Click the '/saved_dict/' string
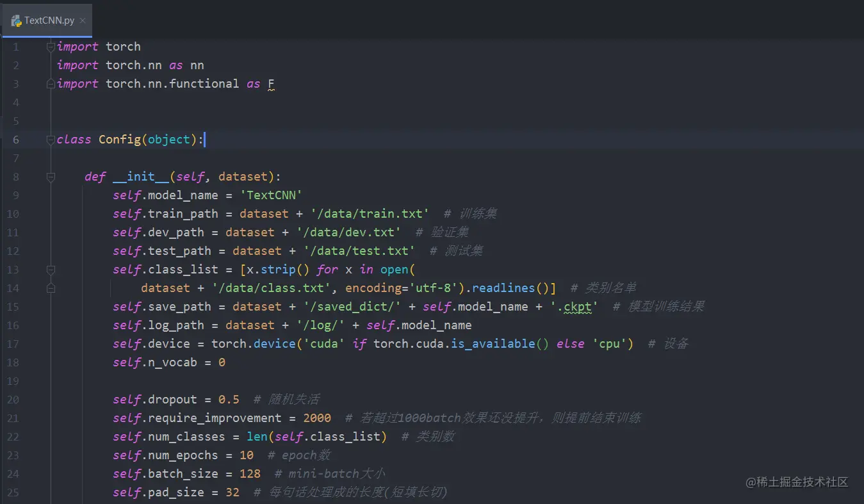 352,307
